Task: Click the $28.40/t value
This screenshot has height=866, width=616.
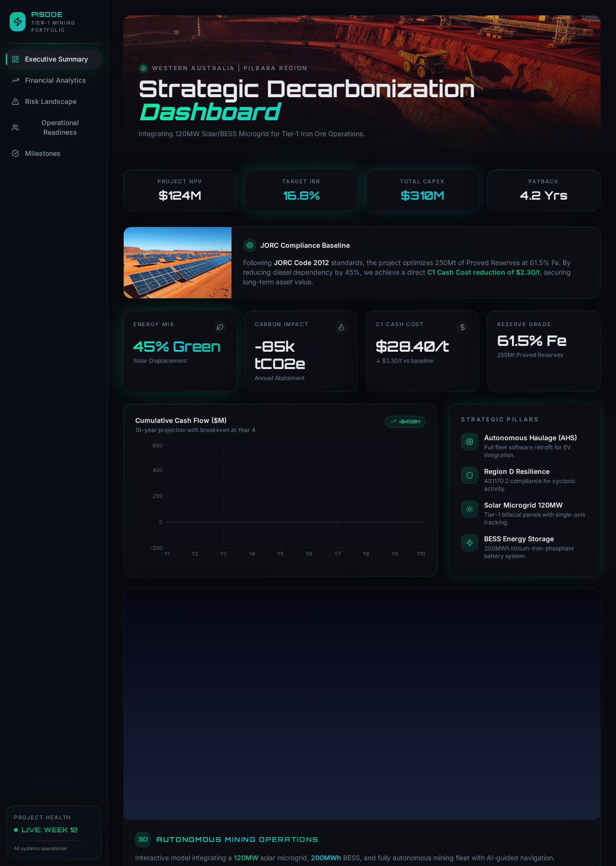Action: [x=412, y=346]
